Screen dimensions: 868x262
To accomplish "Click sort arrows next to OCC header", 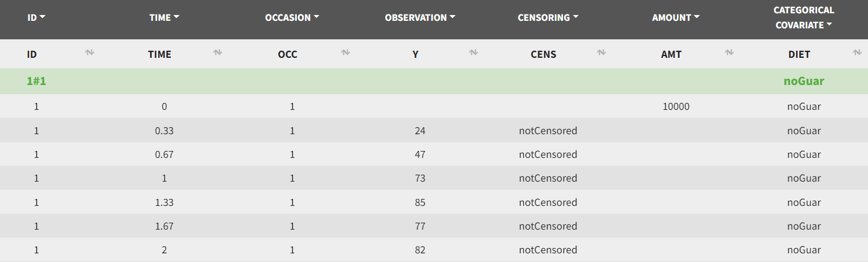I will (x=345, y=53).
